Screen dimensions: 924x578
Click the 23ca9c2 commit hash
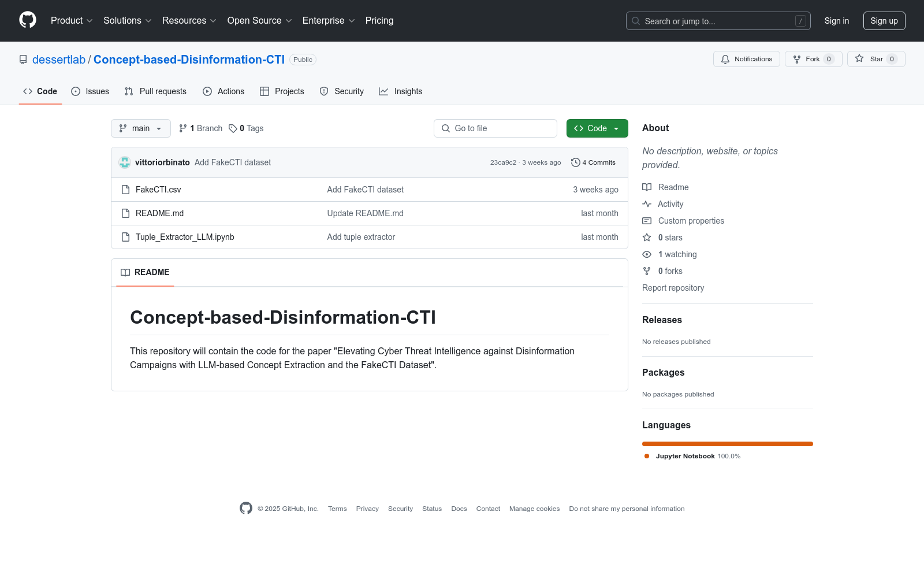coord(503,162)
